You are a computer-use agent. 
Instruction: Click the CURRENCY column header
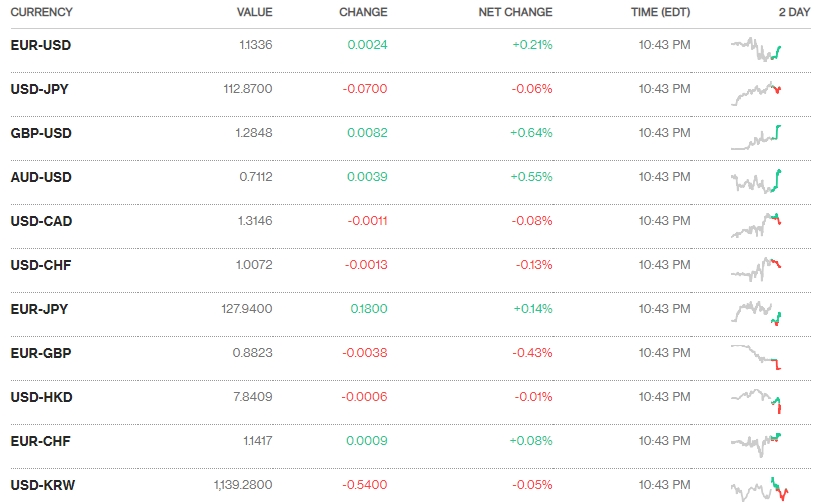click(42, 12)
